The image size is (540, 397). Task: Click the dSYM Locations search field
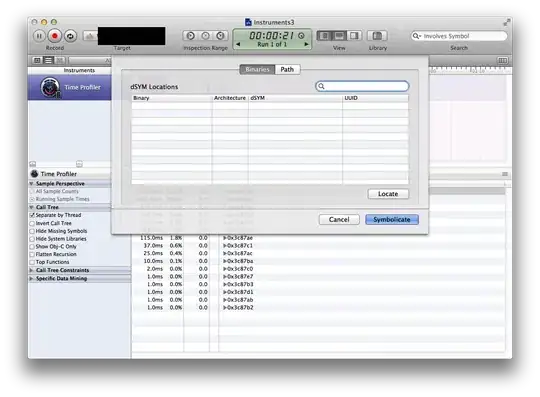point(362,86)
